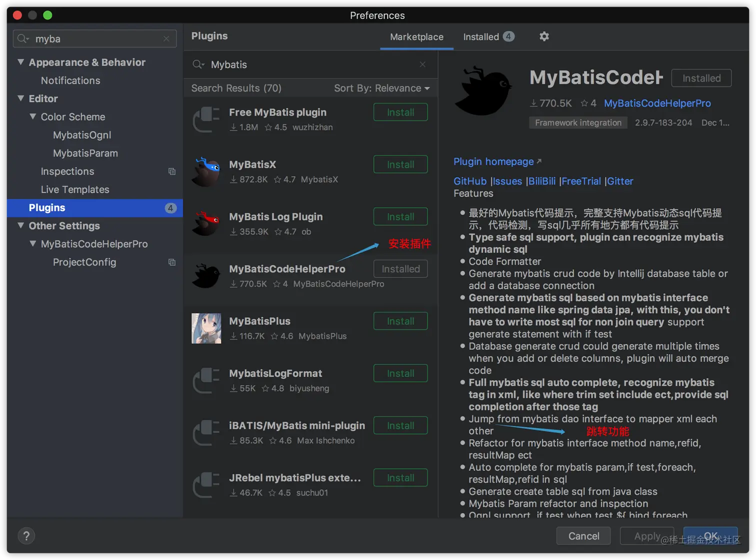This screenshot has width=756, height=560.
Task: Click Installed button in MyBatisCodeHelperPro list row
Action: pos(400,269)
